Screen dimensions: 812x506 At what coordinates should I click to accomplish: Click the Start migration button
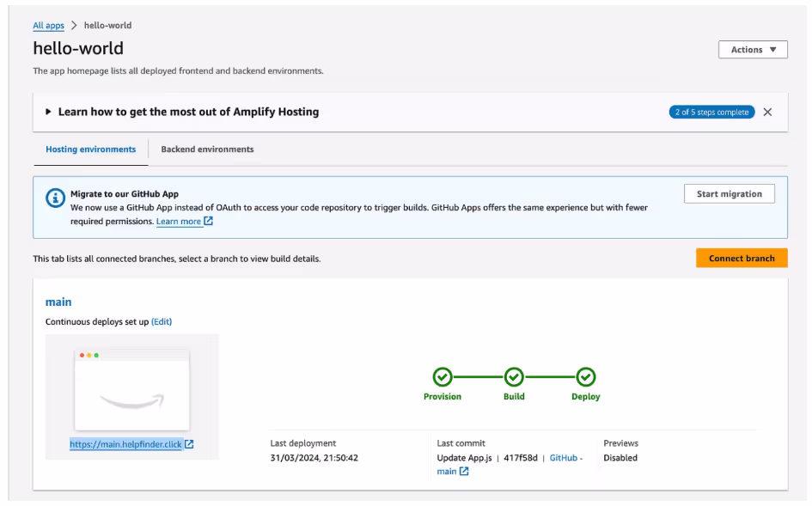[730, 194]
